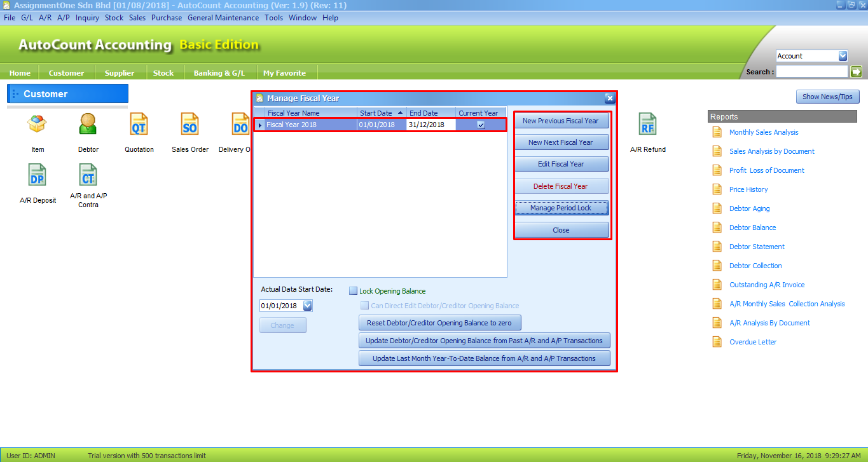Enable Lock Opening Balance checkbox
This screenshot has height=462, width=868.
(x=354, y=291)
